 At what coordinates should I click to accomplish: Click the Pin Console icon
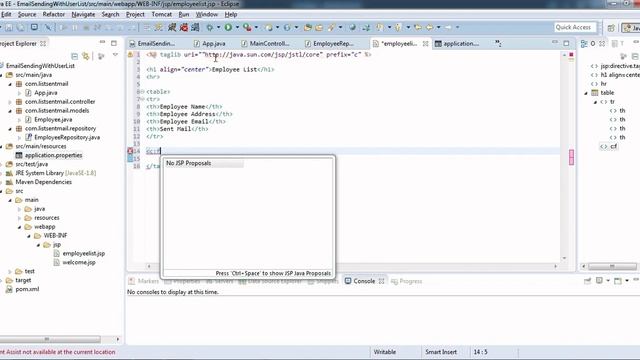(587, 281)
